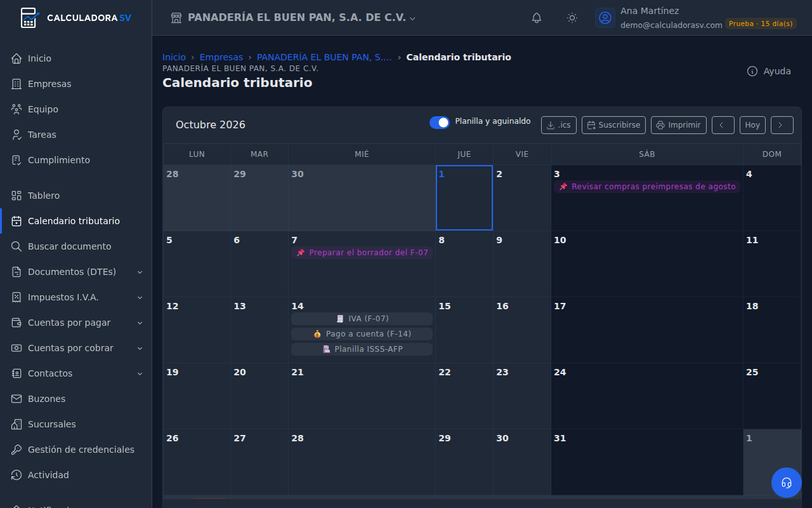Click the Cumplimiento icon in sidebar
The width and height of the screenshot is (812, 508).
click(x=16, y=160)
